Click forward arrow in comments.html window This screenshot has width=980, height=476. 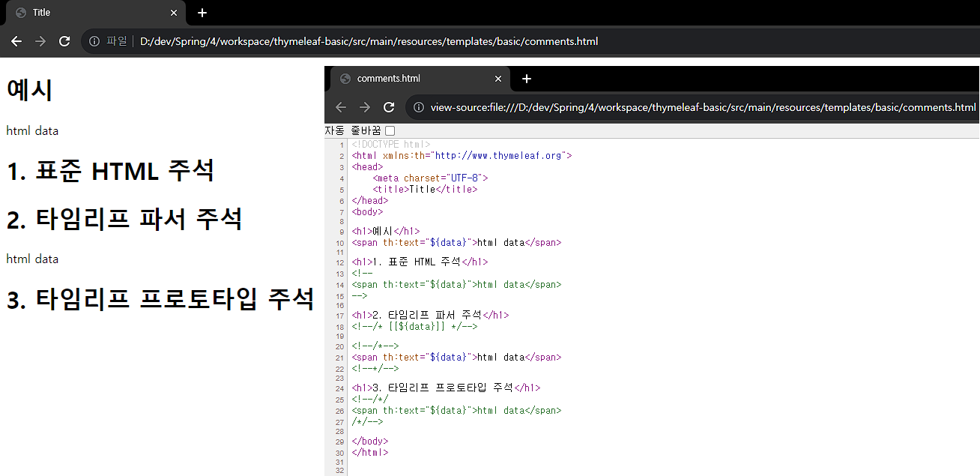pyautogui.click(x=365, y=107)
